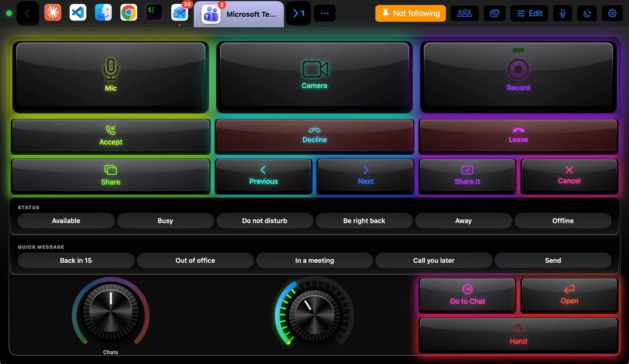The height and width of the screenshot is (364, 629).
Task: Click the page 1 chevron button
Action: pos(299,13)
